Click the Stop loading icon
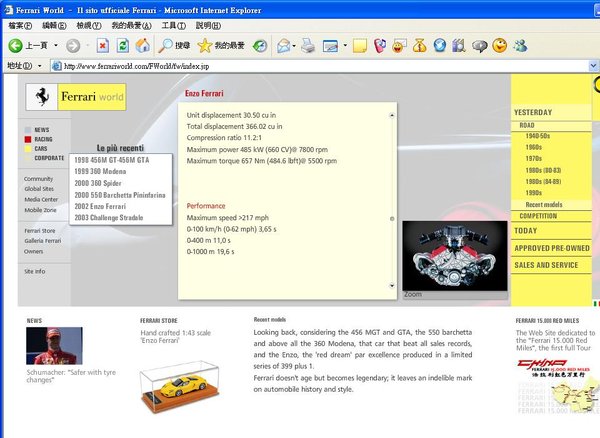The height and width of the screenshot is (438, 600). (103, 46)
